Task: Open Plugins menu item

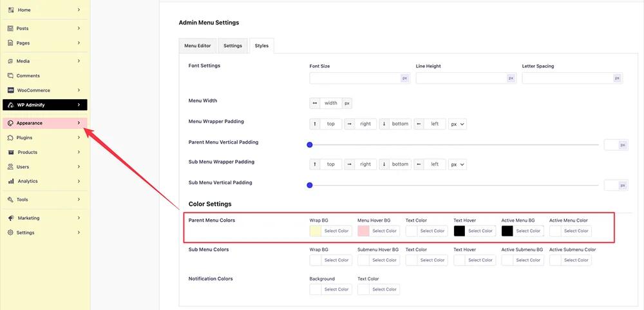Action: coord(45,138)
